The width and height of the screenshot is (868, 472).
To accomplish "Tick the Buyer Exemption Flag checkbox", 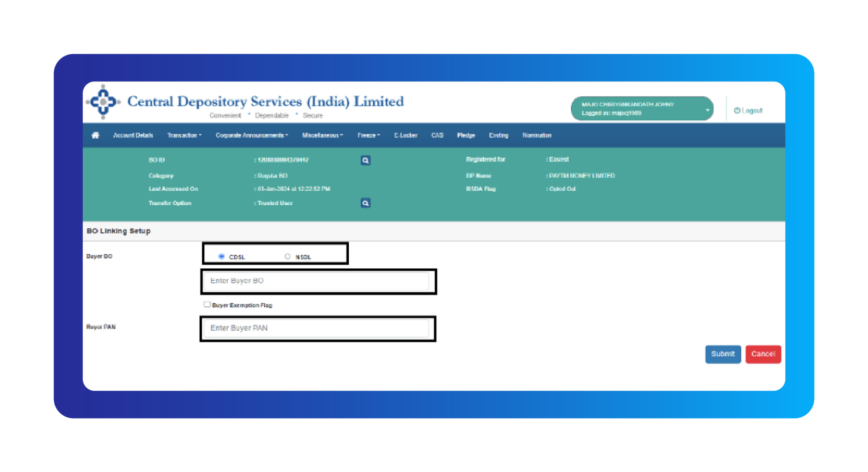I will coord(207,304).
